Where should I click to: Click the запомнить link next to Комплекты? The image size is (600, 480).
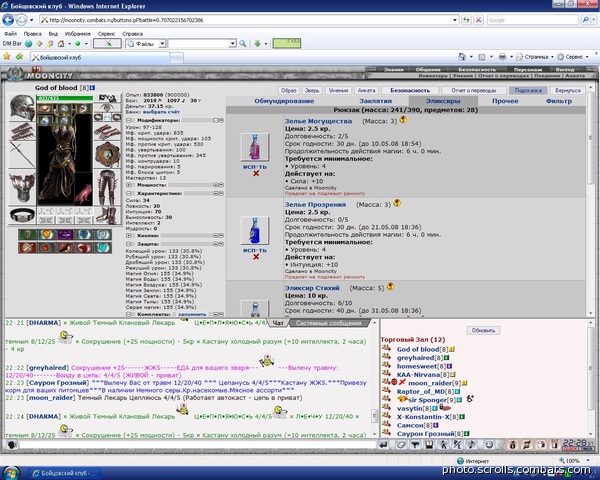pos(192,314)
